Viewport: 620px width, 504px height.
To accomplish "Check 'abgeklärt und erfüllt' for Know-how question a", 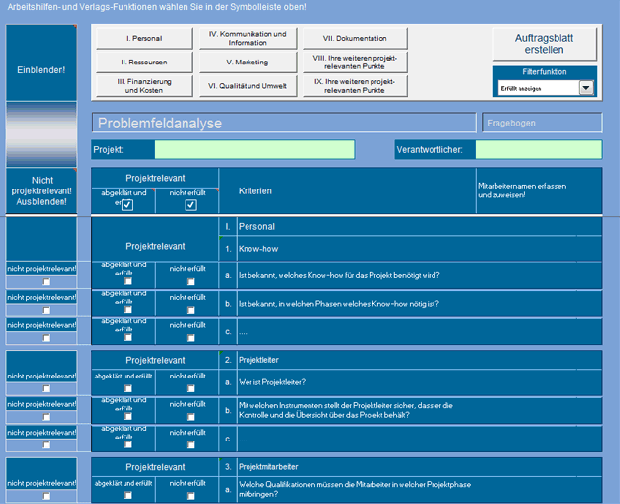I will [x=127, y=282].
